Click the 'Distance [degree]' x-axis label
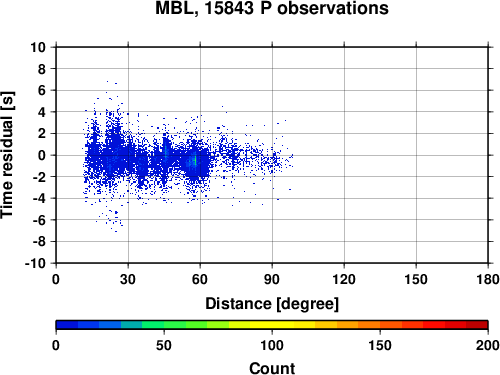 (x=272, y=304)
